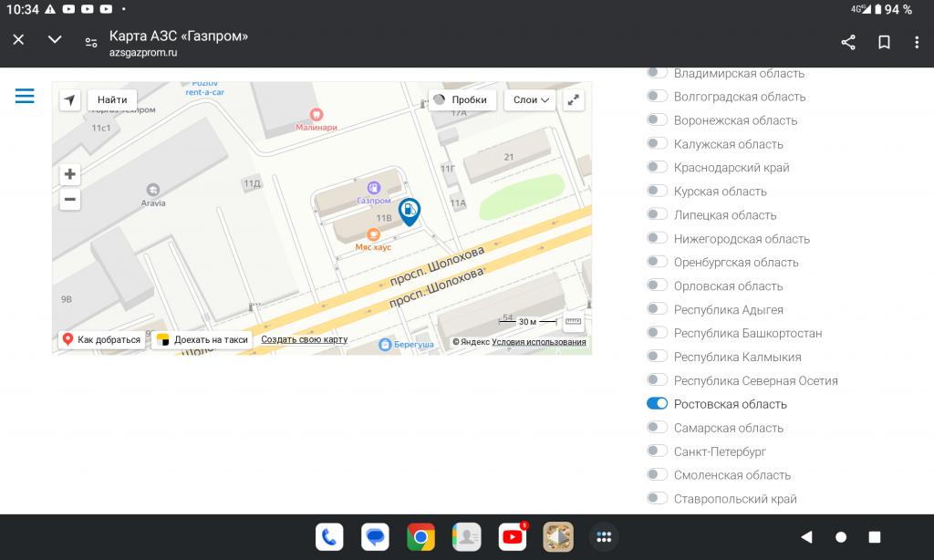Click the Найти search button

(x=112, y=99)
